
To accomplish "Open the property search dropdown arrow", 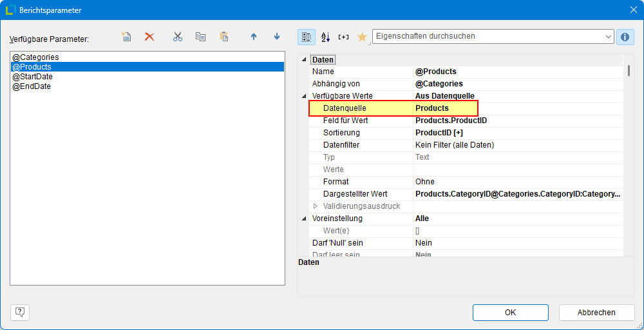I will (609, 37).
